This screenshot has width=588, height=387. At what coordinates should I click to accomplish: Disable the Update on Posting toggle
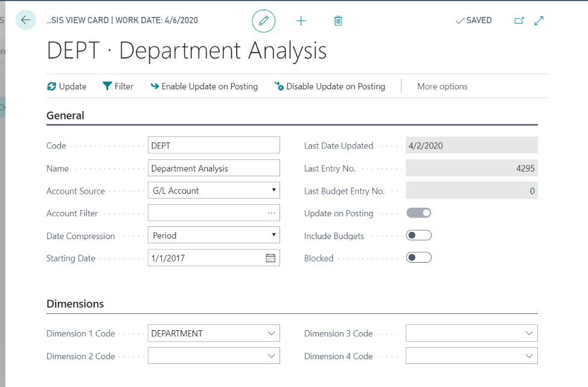[418, 213]
